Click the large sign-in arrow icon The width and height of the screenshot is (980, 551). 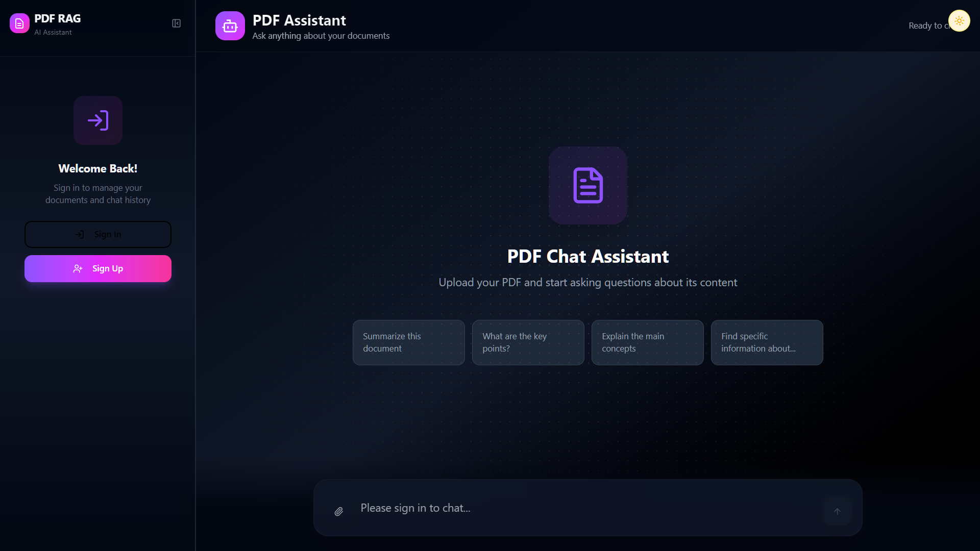[x=98, y=120]
